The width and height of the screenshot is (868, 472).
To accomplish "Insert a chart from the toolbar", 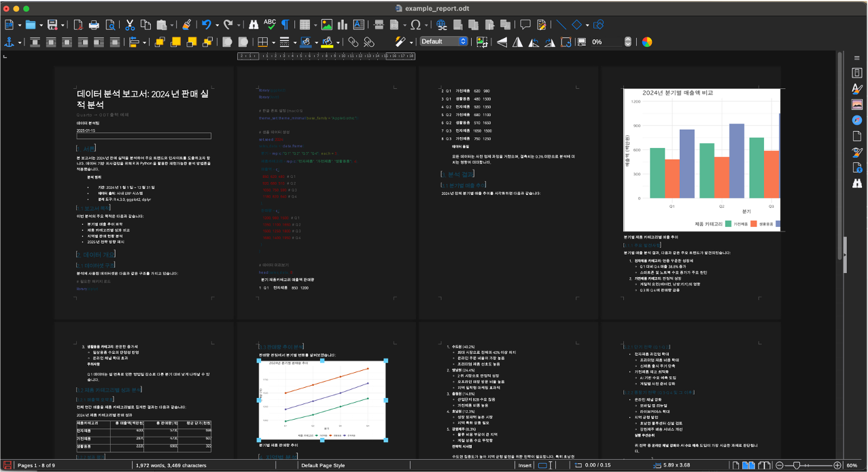I will click(x=343, y=25).
